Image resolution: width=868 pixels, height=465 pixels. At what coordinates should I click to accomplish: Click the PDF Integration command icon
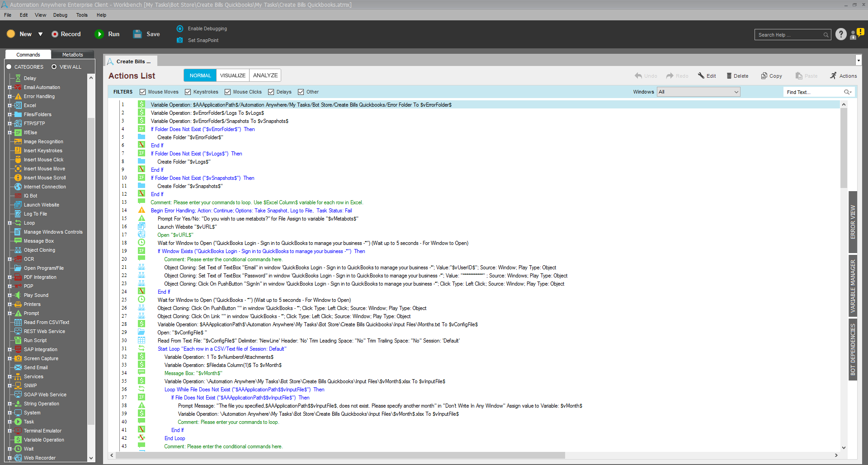tap(18, 277)
